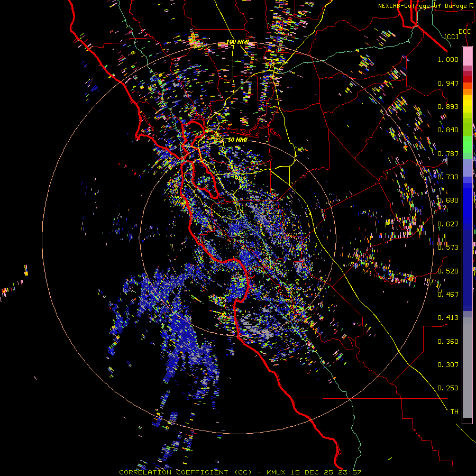The height and width of the screenshot is (476, 476).
Task: Click the 100 NMI range ring label
Action: 237,42
